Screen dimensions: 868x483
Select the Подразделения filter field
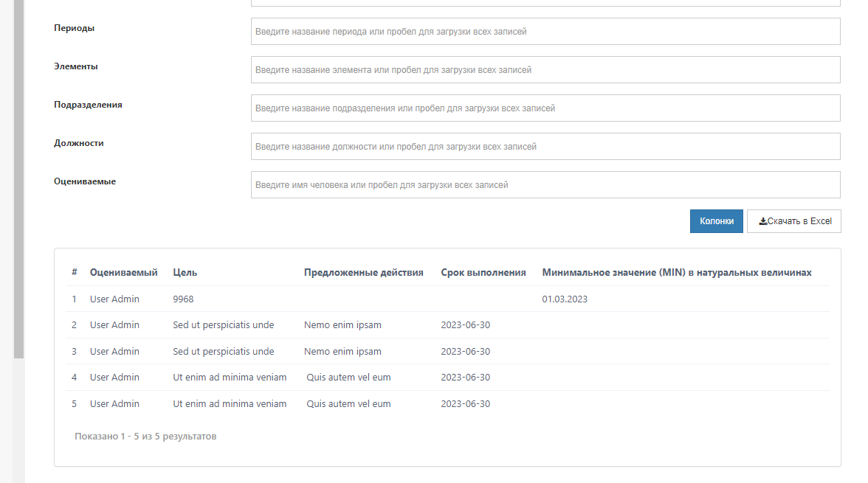coord(545,108)
